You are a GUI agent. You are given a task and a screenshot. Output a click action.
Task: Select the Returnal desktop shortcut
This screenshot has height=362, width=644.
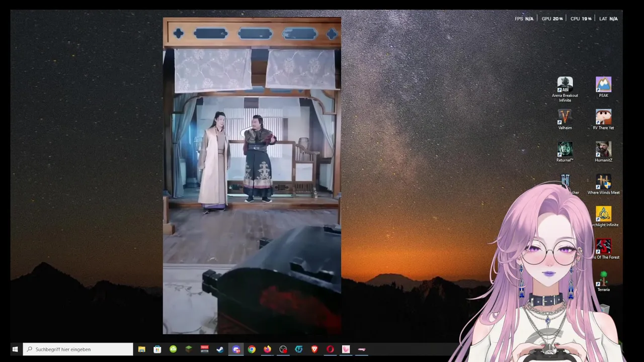(x=565, y=152)
